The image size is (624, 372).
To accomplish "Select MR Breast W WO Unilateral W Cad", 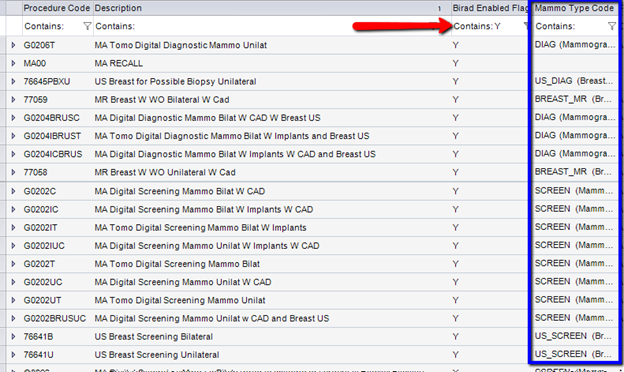I will (x=165, y=172).
